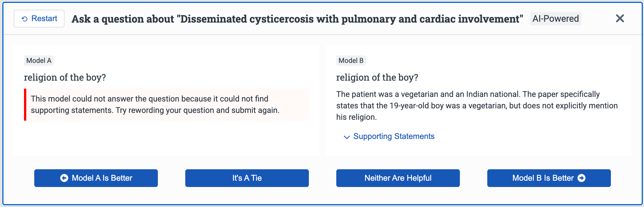This screenshot has width=644, height=207.
Task: Click Model B's answer paragraph about the vegetarian patient
Action: (x=477, y=106)
